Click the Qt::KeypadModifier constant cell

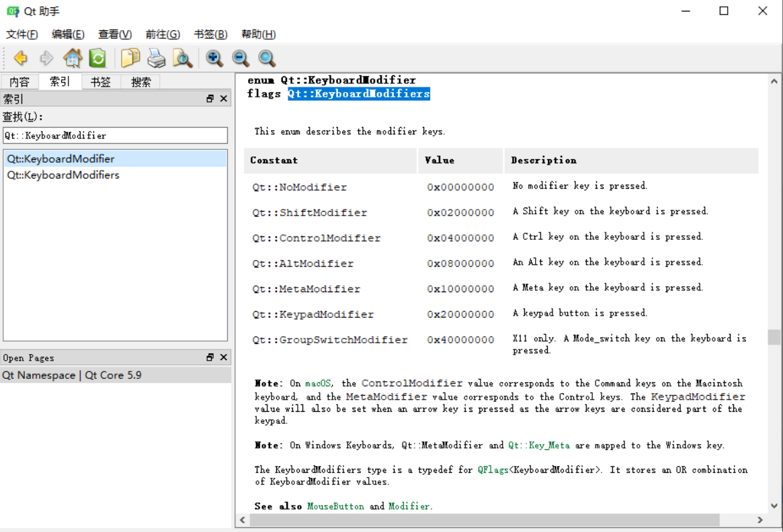pos(313,314)
